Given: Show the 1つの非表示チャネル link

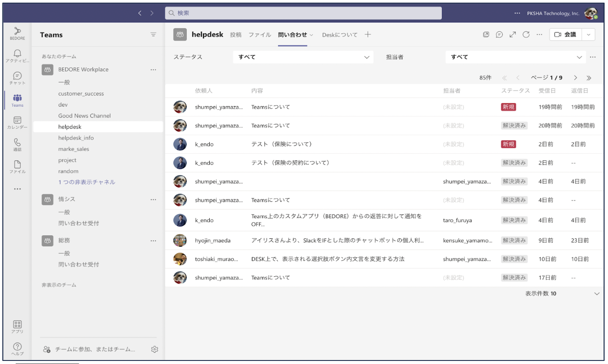Looking at the screenshot, I should [87, 182].
